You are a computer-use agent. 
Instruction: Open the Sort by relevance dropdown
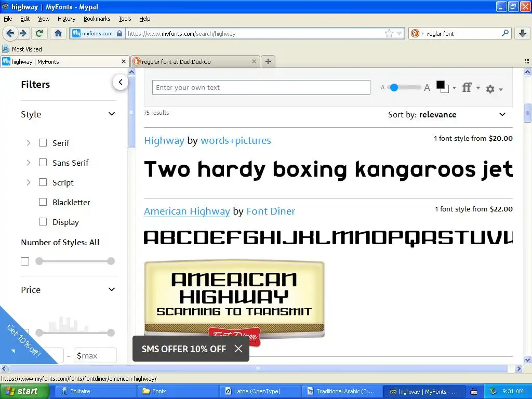pyautogui.click(x=447, y=115)
